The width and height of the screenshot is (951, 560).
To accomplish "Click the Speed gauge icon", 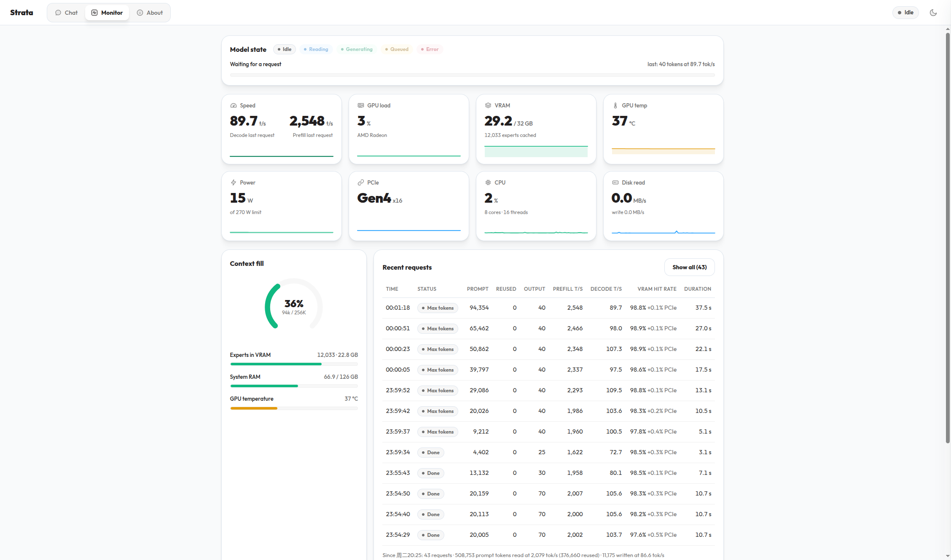I will [234, 105].
